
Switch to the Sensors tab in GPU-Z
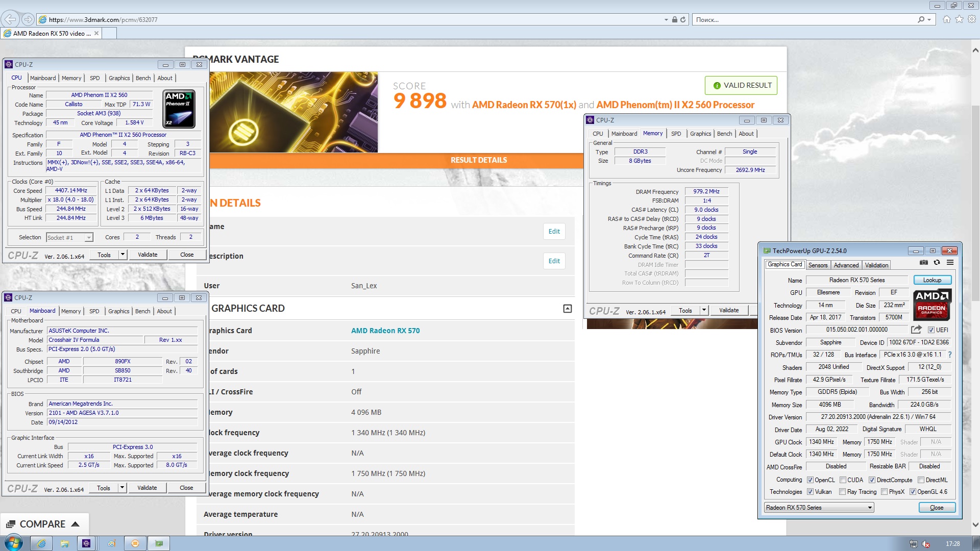pyautogui.click(x=818, y=265)
